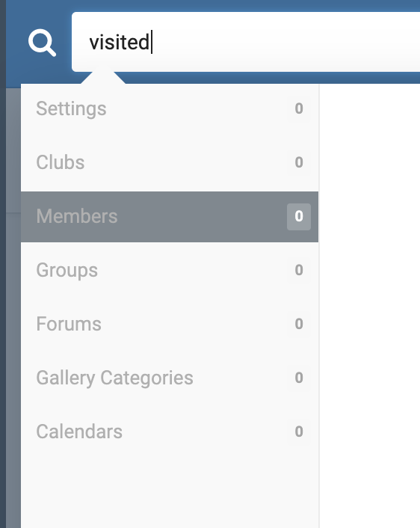This screenshot has height=528, width=420.
Task: Click the empty results pane on the right
Action: click(x=369, y=306)
